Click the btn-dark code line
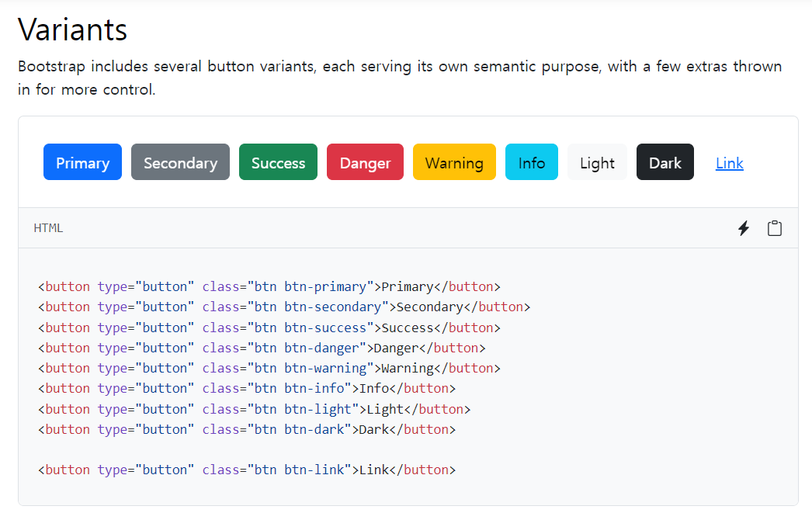Viewport: 812px width, 520px height. [x=247, y=429]
